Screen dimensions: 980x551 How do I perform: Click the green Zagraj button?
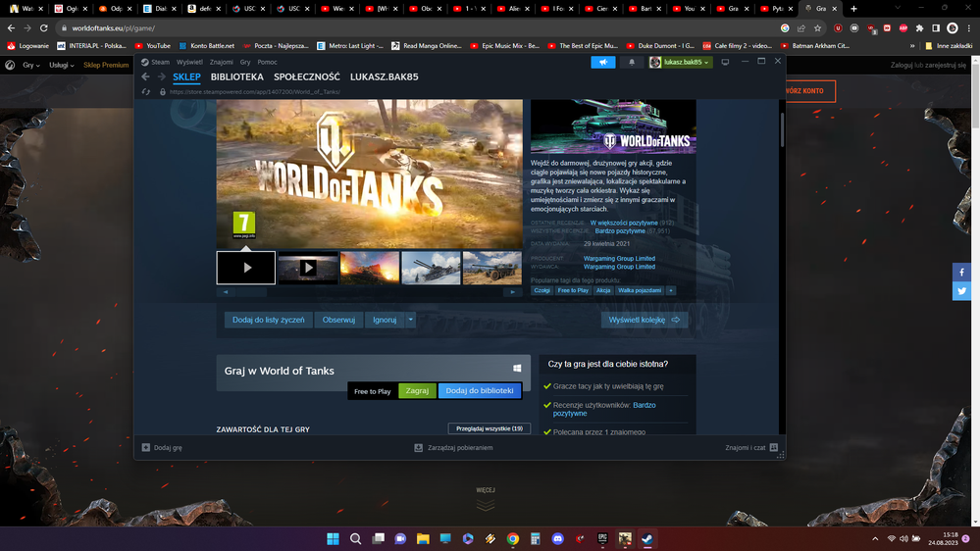417,390
